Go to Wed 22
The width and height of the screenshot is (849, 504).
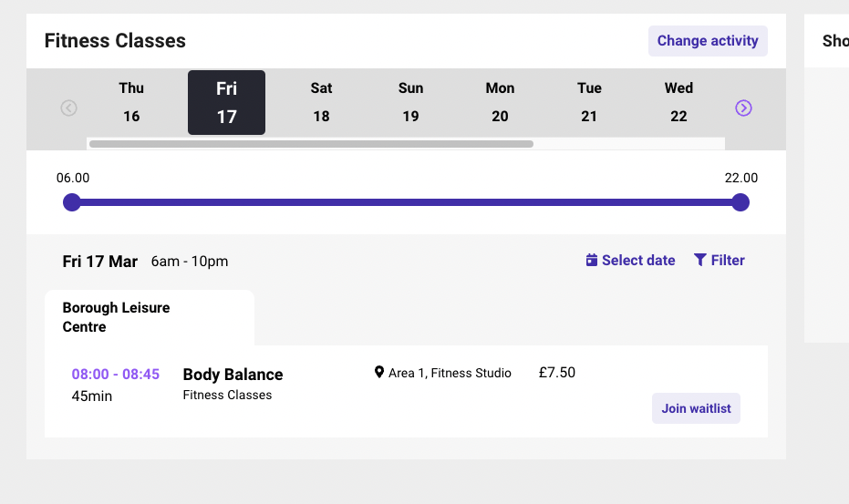click(678, 102)
